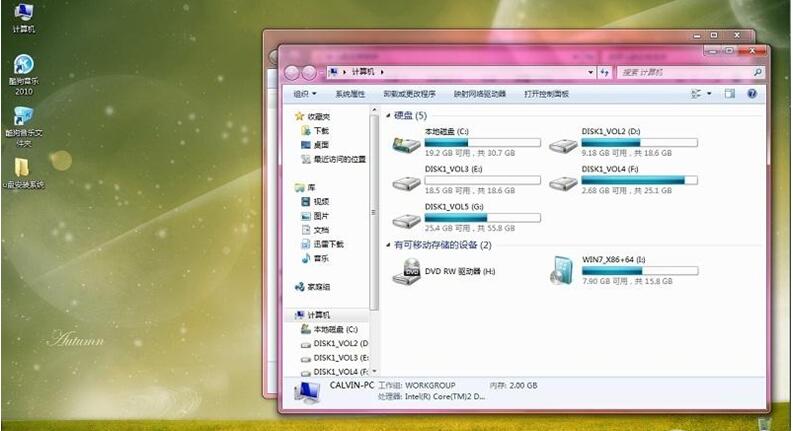Click the C: drive usage bar
793x431 pixels.
click(x=482, y=143)
